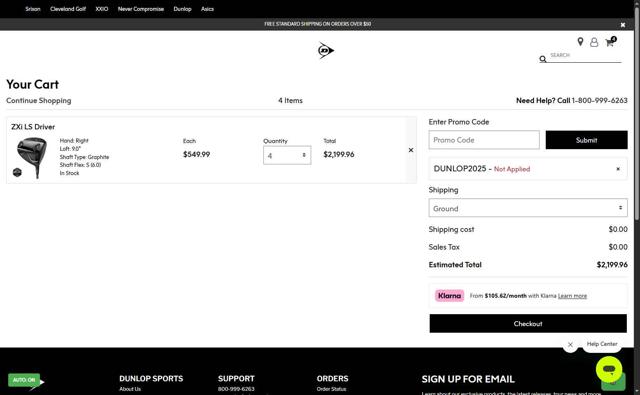The image size is (640, 395).
Task: Click the Shaft Type: Graphite text
Action: (84, 157)
